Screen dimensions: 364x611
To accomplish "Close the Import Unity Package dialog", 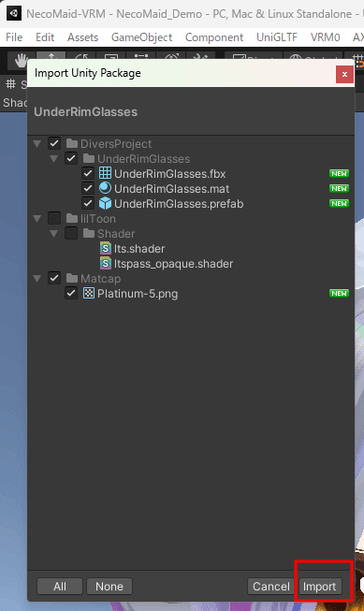I will pyautogui.click(x=344, y=74).
